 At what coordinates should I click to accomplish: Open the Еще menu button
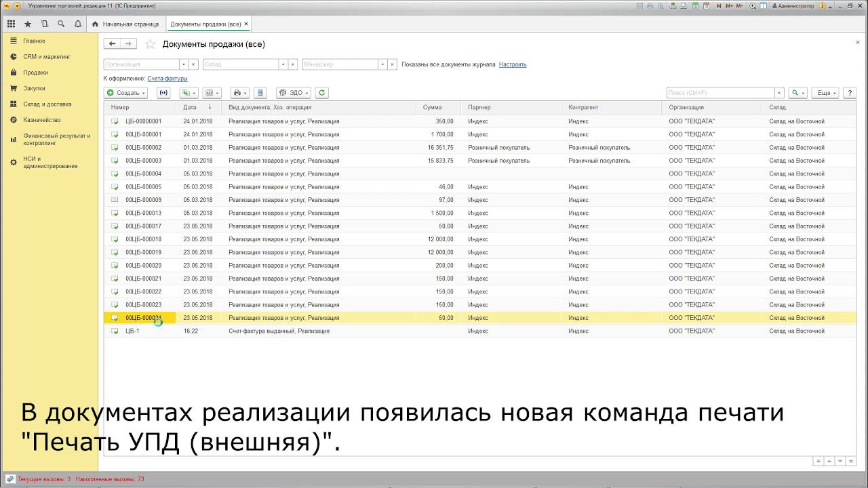click(825, 93)
